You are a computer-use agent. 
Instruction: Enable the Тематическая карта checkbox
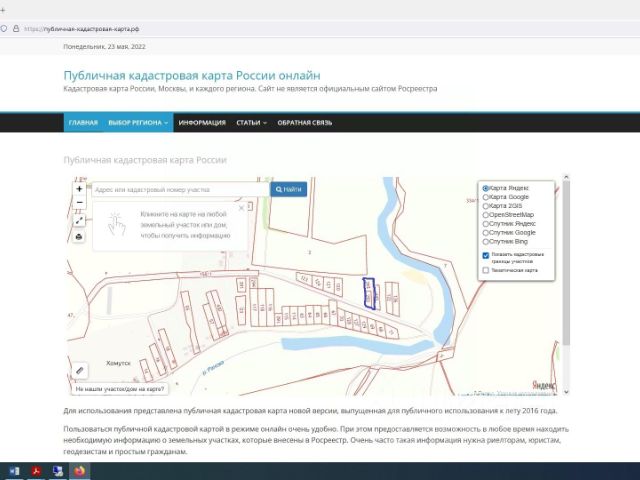click(x=486, y=270)
